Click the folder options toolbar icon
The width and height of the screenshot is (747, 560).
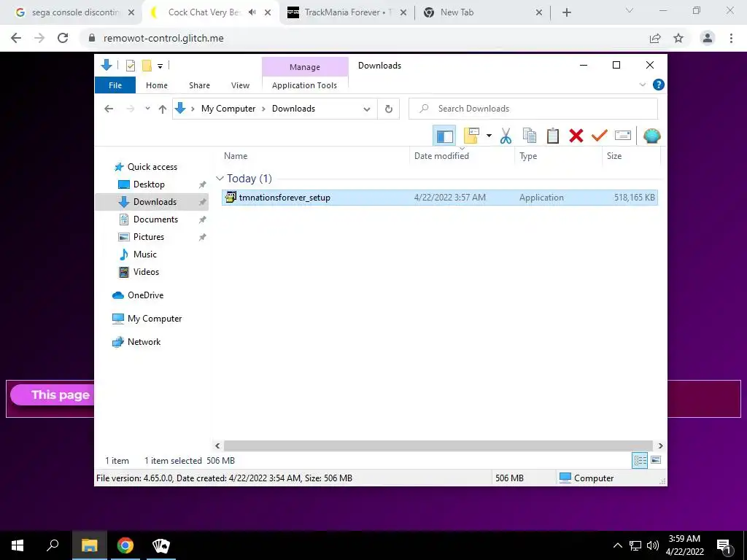tap(471, 136)
